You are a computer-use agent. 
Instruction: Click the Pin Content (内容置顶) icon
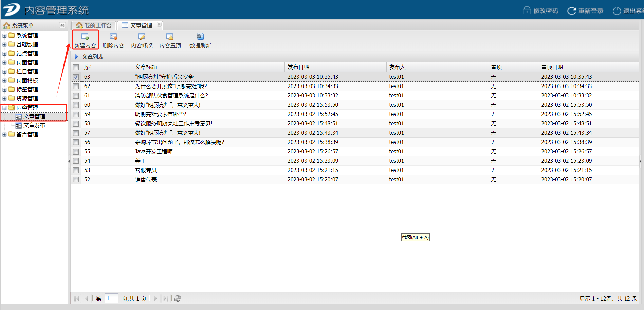coord(170,37)
